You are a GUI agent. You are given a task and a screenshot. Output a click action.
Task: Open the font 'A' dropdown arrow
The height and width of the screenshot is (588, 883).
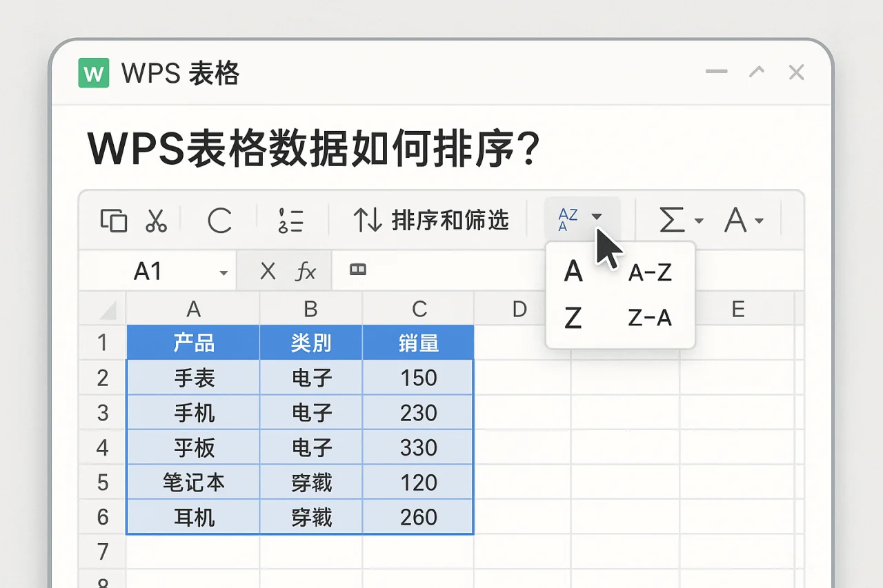[x=759, y=221]
